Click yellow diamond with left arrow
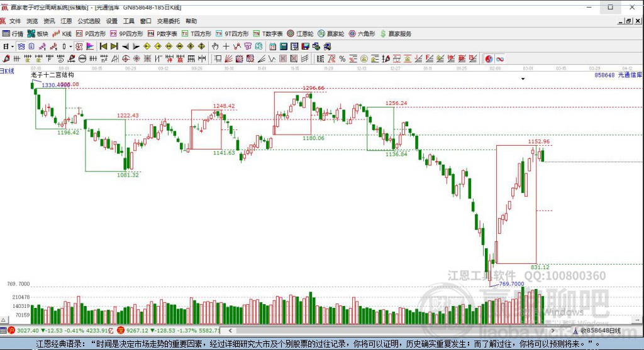The width and height of the screenshot is (644, 350). click(147, 46)
